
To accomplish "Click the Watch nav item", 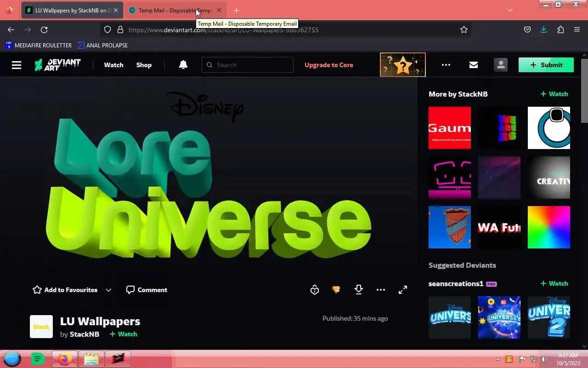I will click(x=113, y=65).
